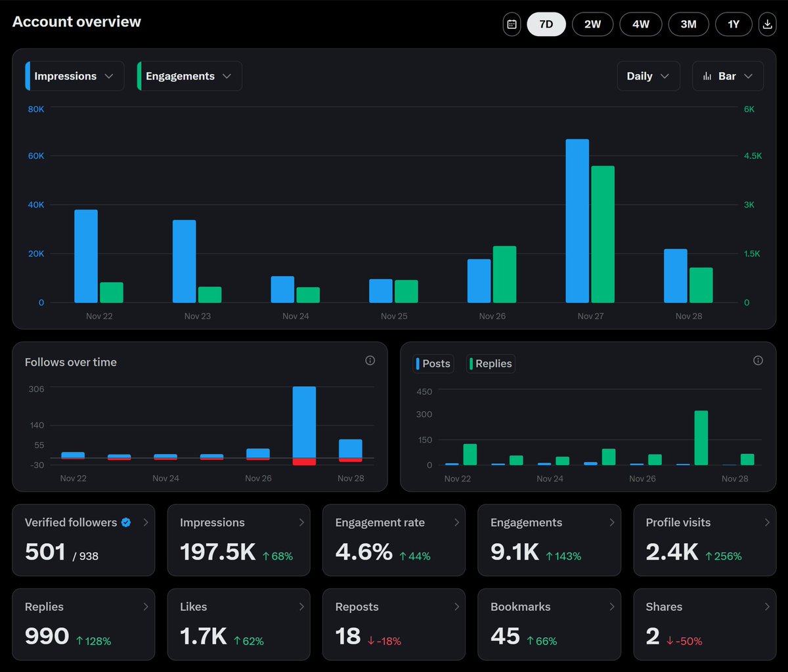Click the Nov 27 blue impressions bar

click(x=577, y=221)
